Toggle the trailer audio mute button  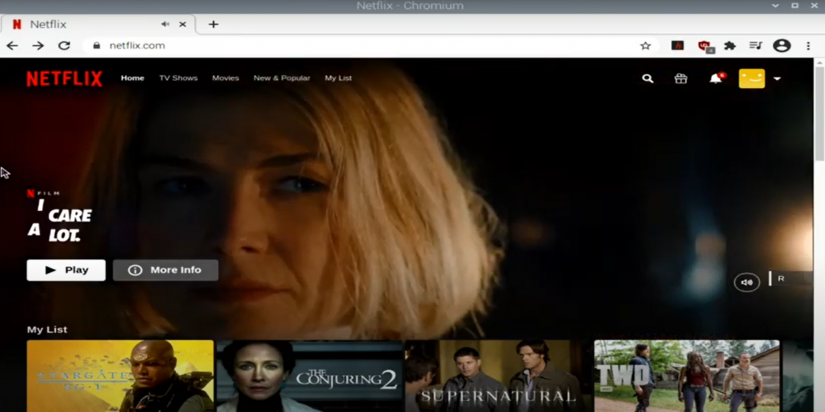746,283
